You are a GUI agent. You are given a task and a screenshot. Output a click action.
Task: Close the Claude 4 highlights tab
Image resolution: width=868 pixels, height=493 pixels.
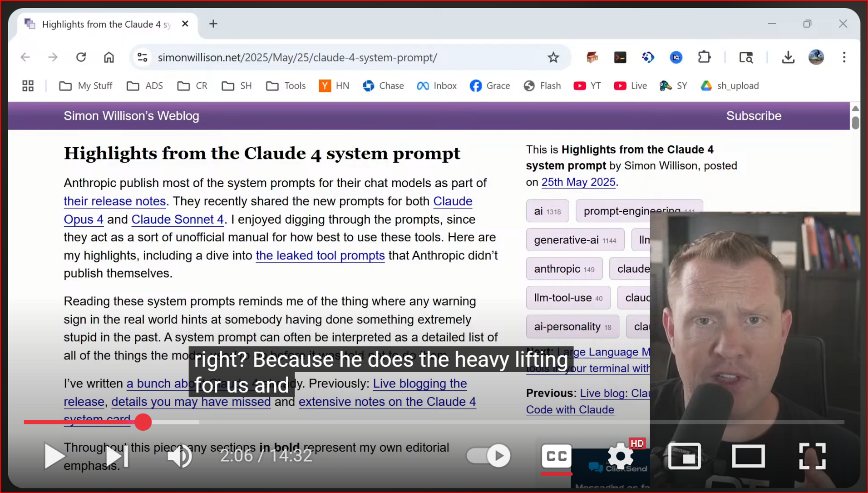(x=185, y=24)
